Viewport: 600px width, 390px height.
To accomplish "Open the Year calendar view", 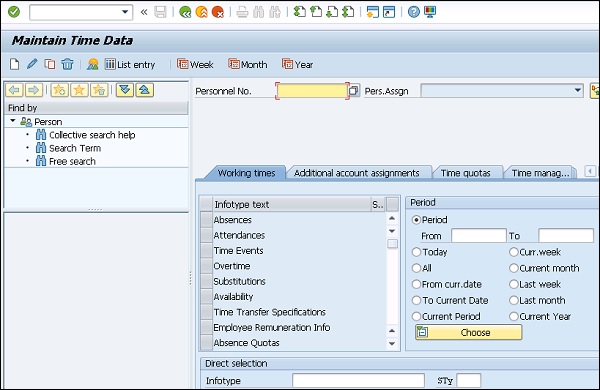I will pos(297,65).
